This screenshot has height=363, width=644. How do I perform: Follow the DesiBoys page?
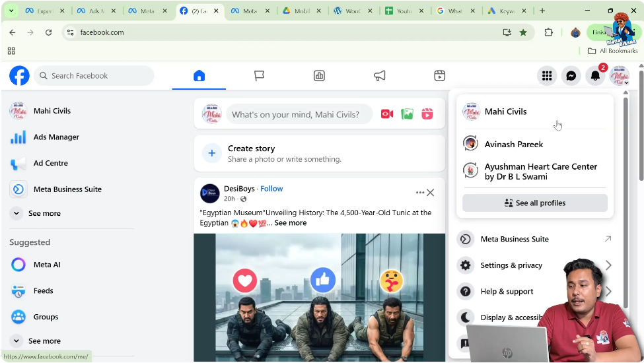[x=271, y=189]
